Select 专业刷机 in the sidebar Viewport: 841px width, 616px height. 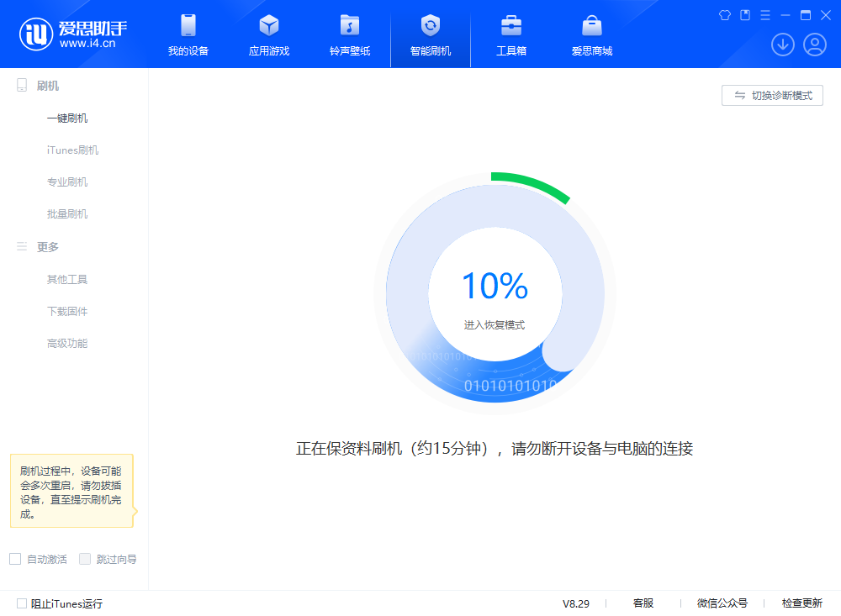[x=67, y=182]
